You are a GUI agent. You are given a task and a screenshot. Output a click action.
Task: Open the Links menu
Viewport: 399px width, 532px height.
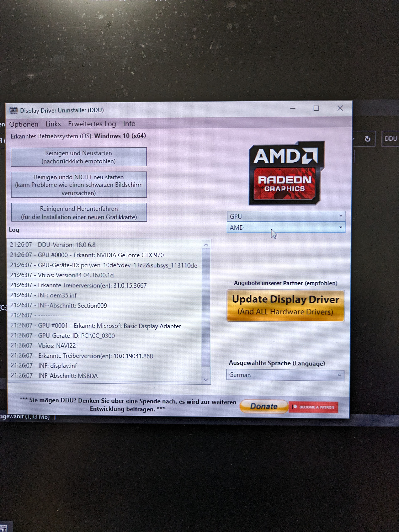53,124
